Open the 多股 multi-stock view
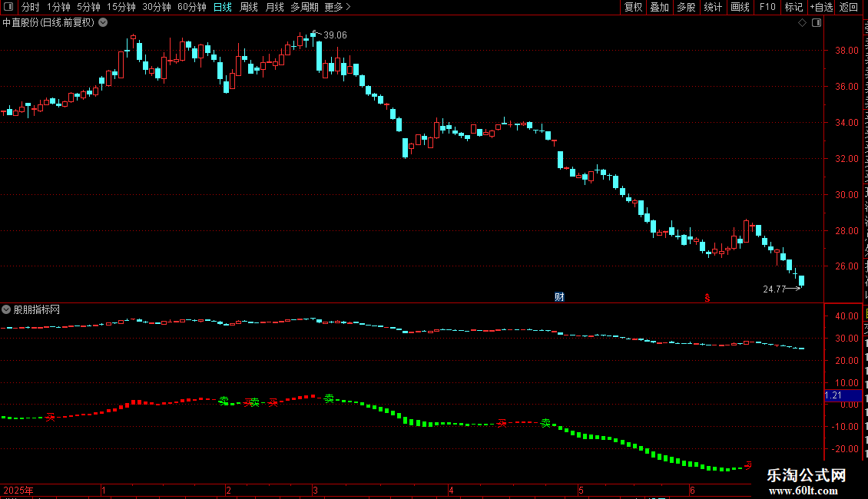Viewport: 868px width, 499px height. pyautogui.click(x=686, y=7)
